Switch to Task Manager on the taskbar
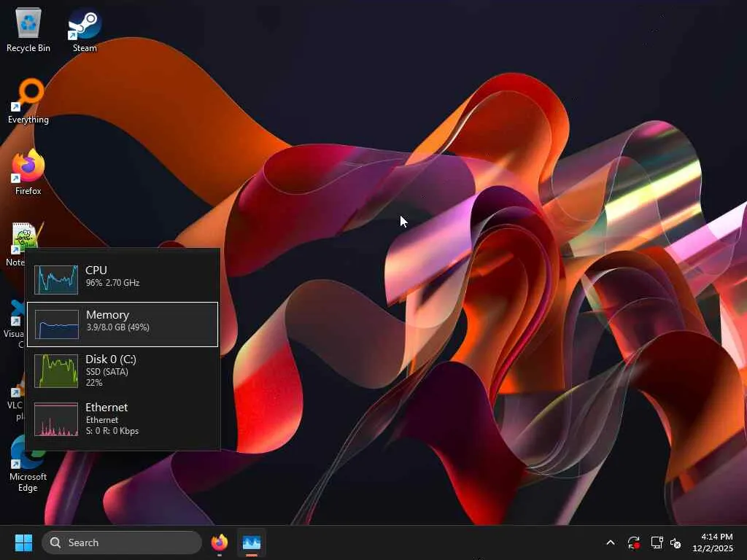The height and width of the screenshot is (560, 747). tap(252, 542)
